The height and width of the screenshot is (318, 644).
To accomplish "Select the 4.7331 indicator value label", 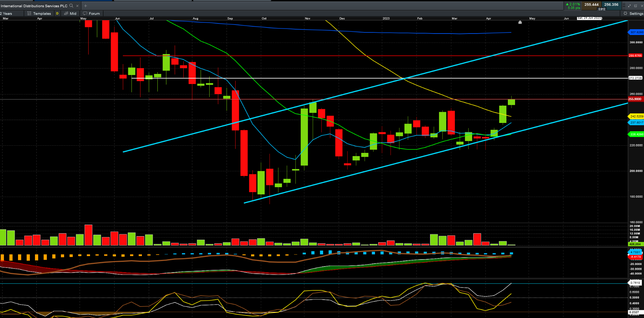I will [x=635, y=252].
